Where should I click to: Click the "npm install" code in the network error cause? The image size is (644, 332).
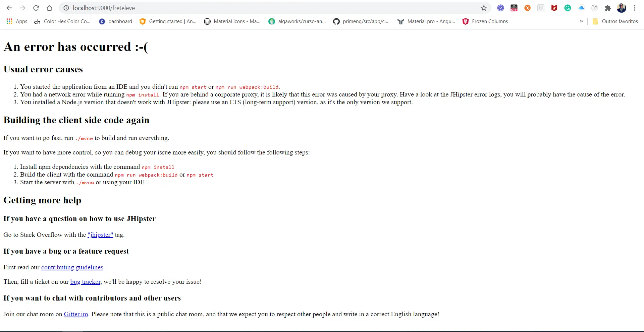pos(143,95)
